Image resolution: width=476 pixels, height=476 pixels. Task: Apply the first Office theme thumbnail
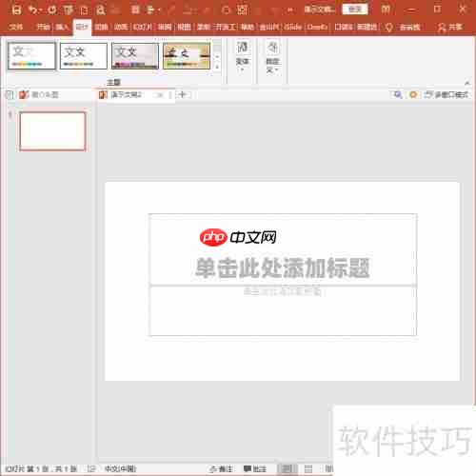31,56
